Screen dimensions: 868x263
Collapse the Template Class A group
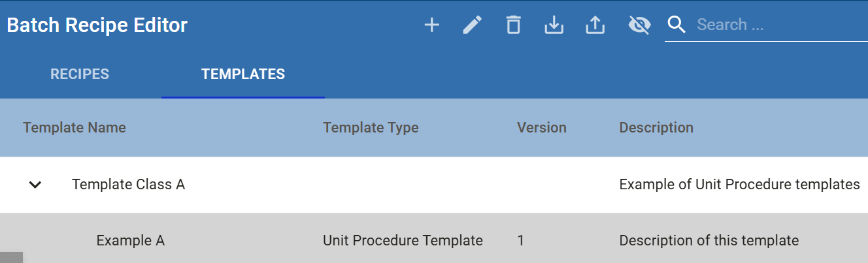click(35, 185)
